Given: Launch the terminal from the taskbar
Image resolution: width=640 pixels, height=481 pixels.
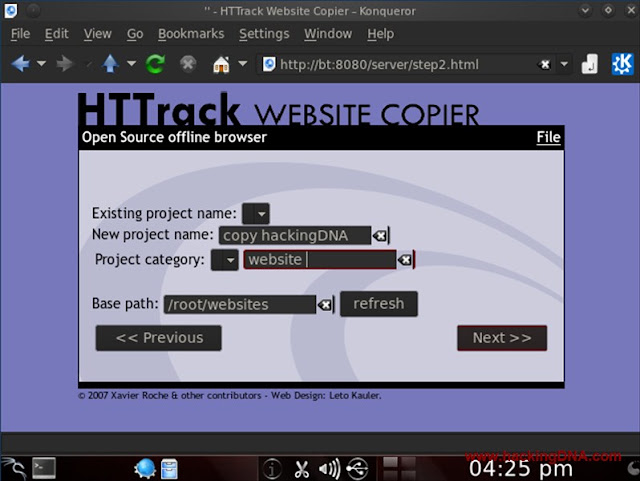Looking at the screenshot, I should (44, 468).
